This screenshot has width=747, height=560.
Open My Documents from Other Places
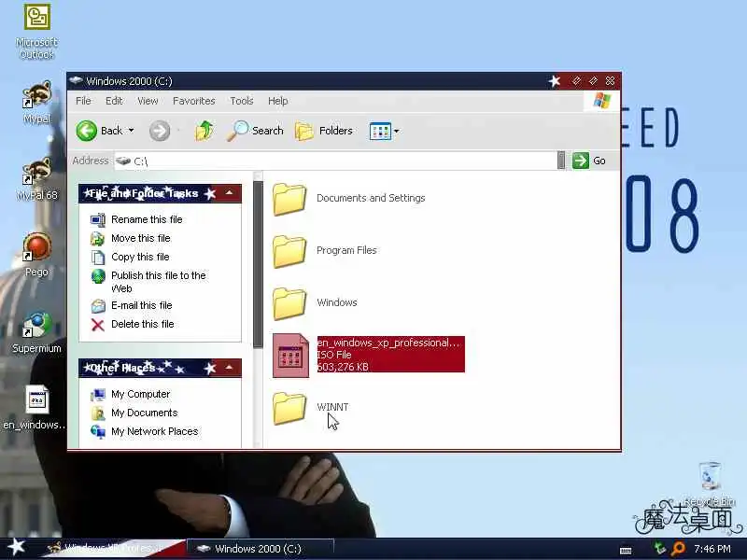click(x=145, y=413)
